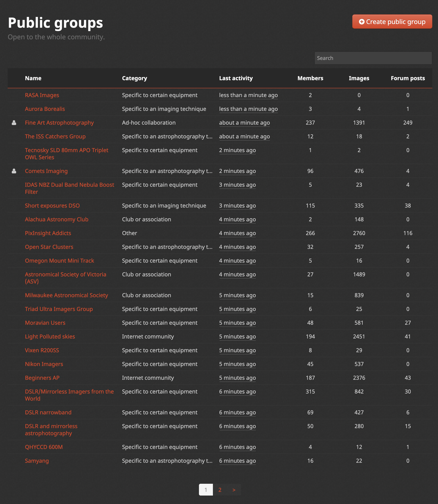Open Alachua Astronomy Club group
This screenshot has height=504, width=438.
(57, 220)
